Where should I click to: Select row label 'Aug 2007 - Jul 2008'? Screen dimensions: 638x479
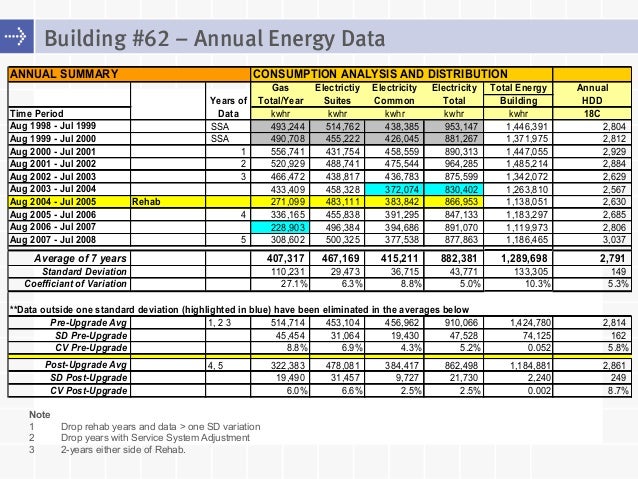click(x=53, y=240)
